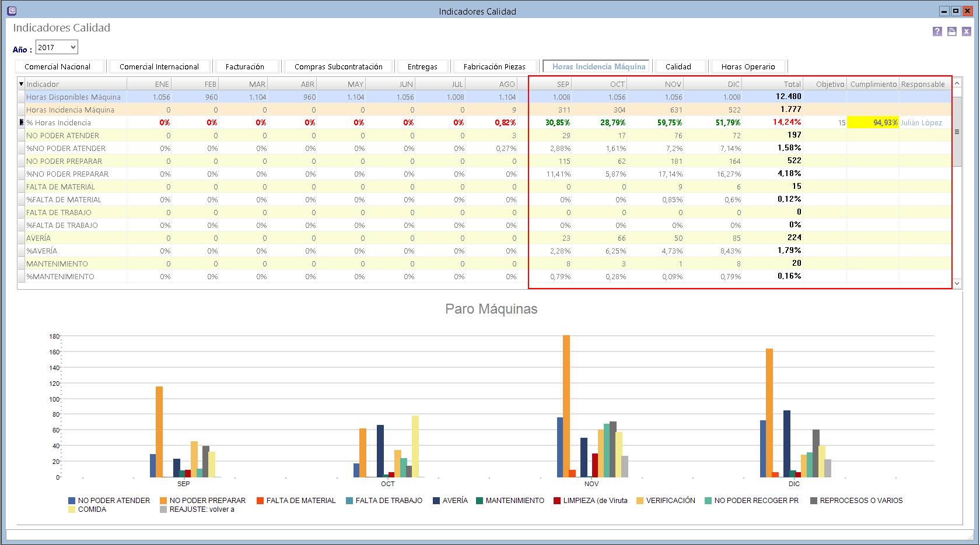This screenshot has height=545, width=980.
Task: Open the grid selector triangle beside Indicador
Action: pyautogui.click(x=22, y=84)
